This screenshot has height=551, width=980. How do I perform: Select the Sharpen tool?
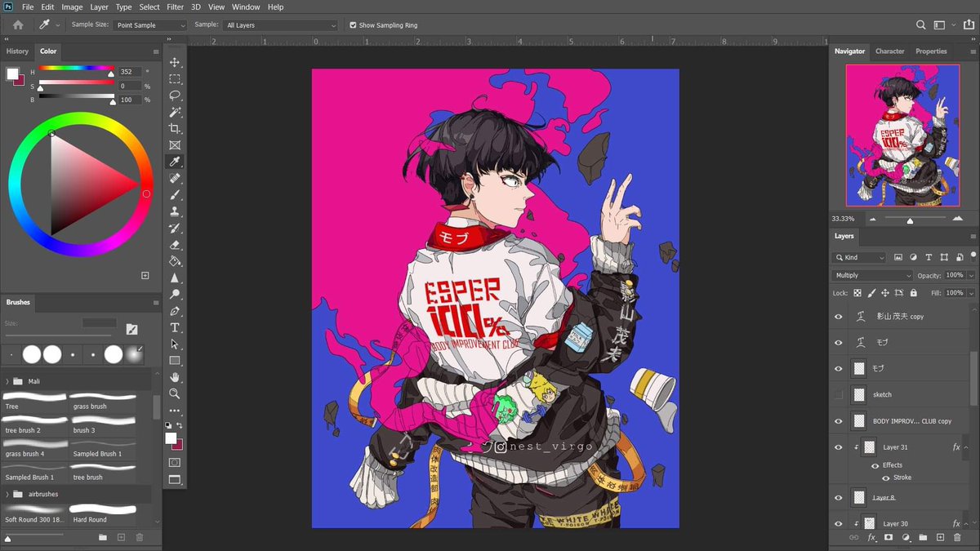coord(175,278)
